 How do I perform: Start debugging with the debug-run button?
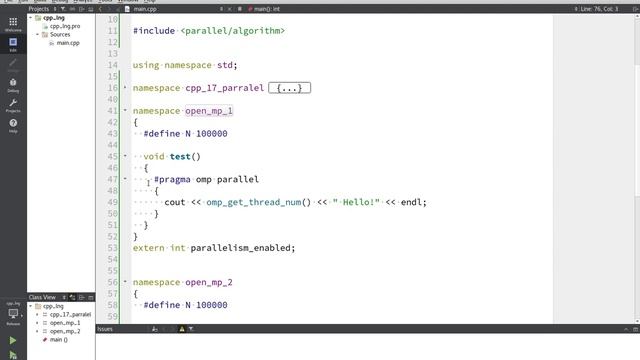pyautogui.click(x=13, y=355)
